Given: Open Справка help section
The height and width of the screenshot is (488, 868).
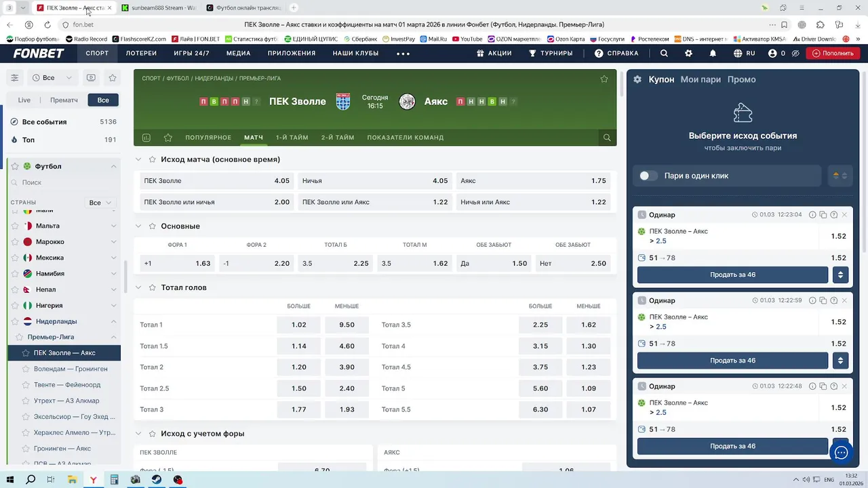Looking at the screenshot, I should (x=616, y=54).
